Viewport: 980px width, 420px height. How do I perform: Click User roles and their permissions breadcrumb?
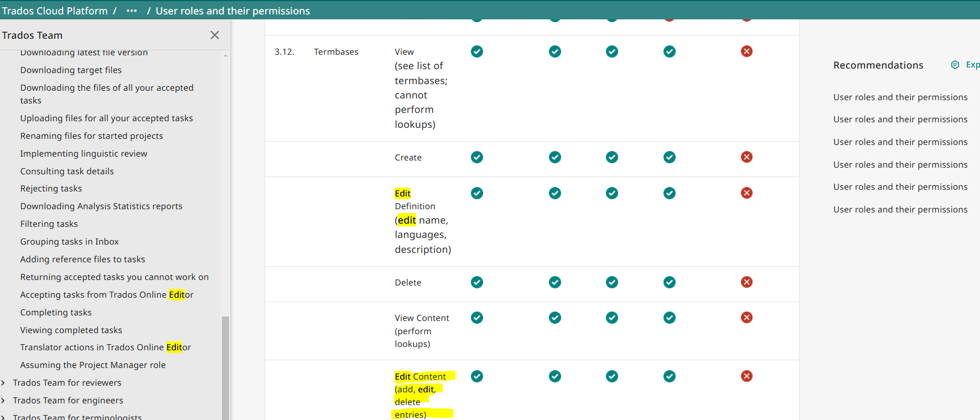click(232, 11)
